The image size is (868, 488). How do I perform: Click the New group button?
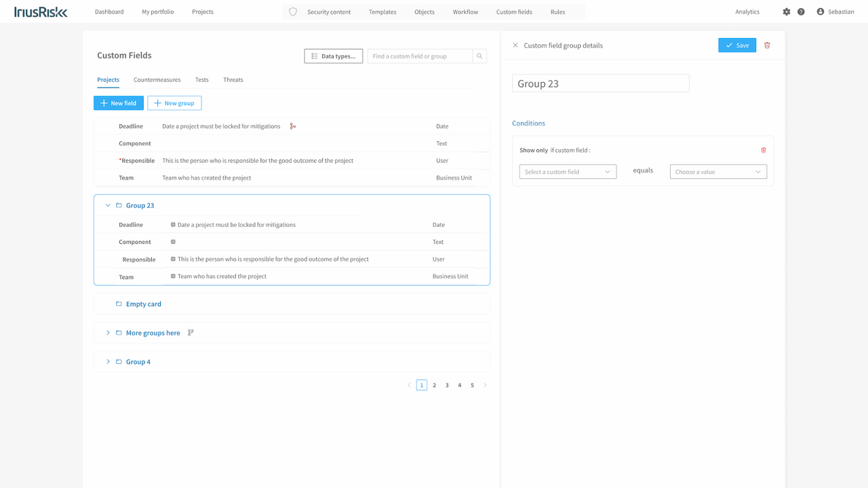[x=174, y=103]
